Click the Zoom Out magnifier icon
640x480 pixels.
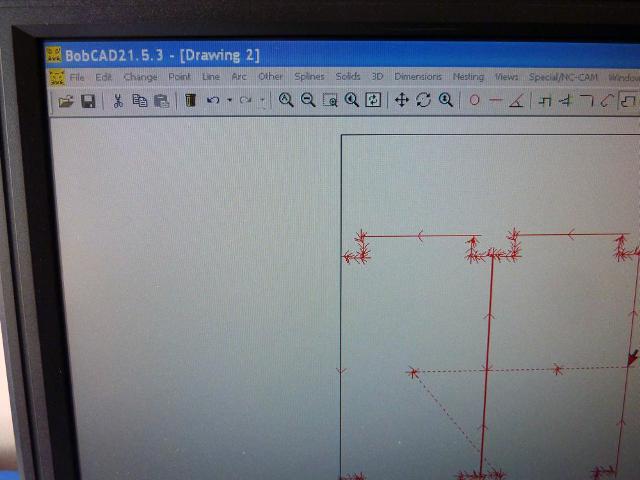[x=308, y=100]
